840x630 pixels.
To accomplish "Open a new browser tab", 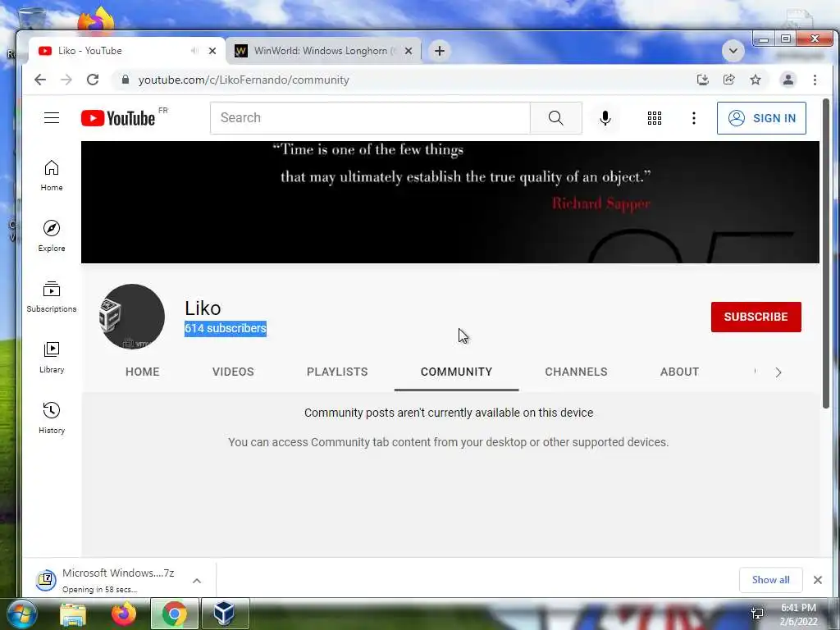I will click(x=440, y=51).
